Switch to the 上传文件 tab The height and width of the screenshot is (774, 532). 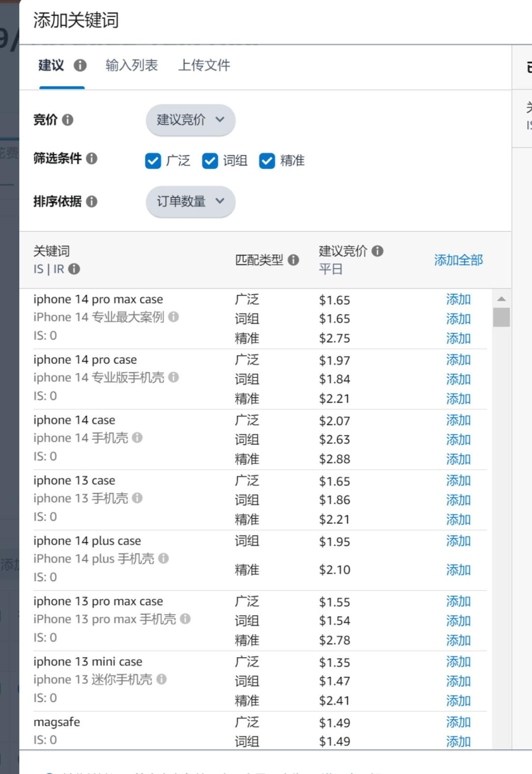pos(204,66)
